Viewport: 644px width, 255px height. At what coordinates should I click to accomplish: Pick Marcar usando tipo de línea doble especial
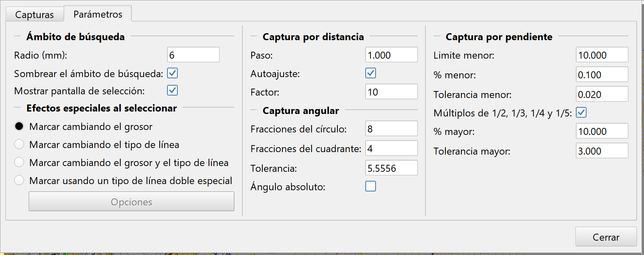click(19, 180)
